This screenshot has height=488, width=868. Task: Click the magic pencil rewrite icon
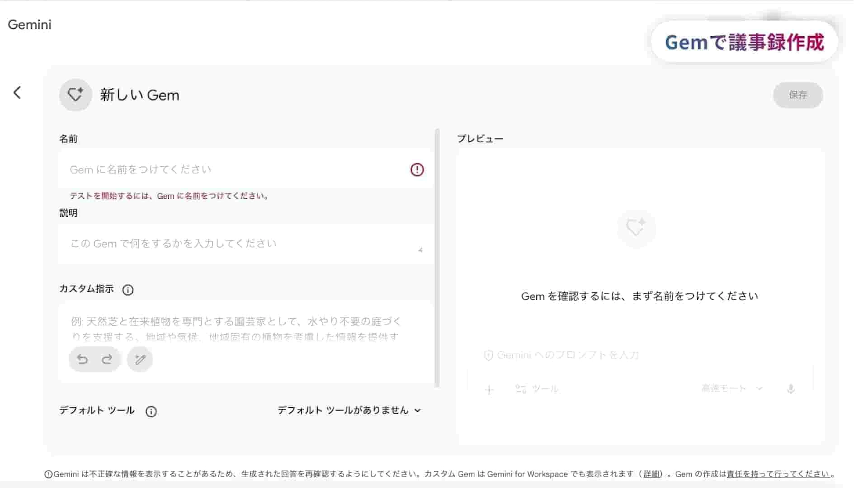(140, 359)
